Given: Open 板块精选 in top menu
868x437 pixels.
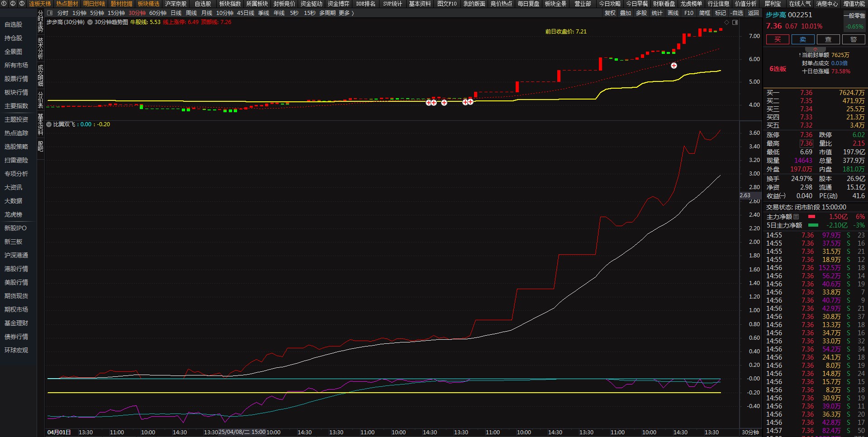Looking at the screenshot, I should click(x=149, y=4).
